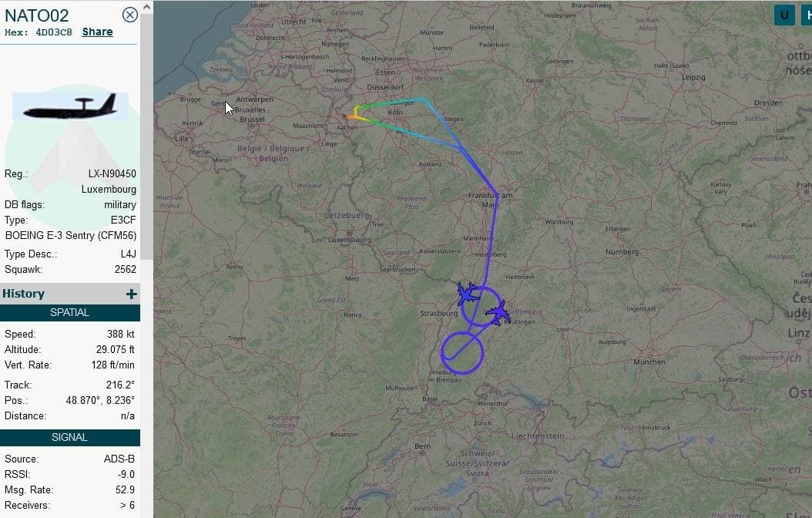Select the aircraft icon near Strasbourg

468,294
